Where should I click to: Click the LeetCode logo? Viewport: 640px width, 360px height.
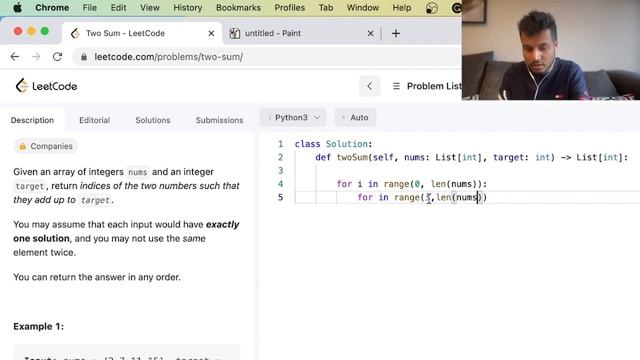46,86
